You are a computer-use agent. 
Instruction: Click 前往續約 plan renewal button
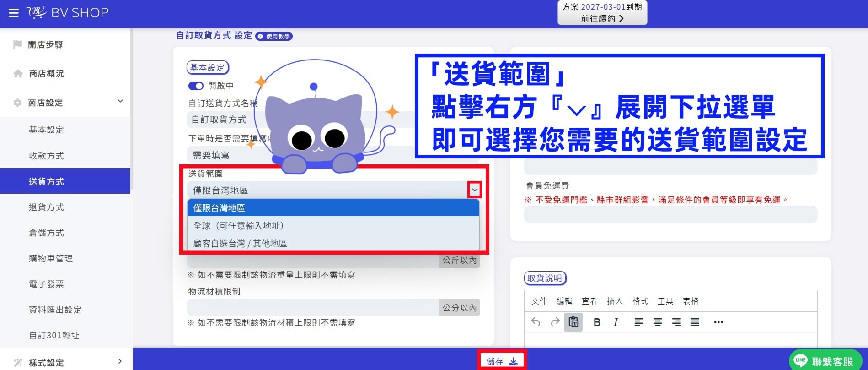(x=602, y=18)
